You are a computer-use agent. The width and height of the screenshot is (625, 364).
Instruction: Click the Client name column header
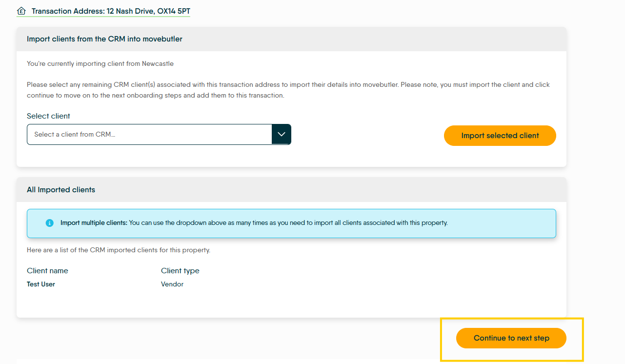point(47,271)
